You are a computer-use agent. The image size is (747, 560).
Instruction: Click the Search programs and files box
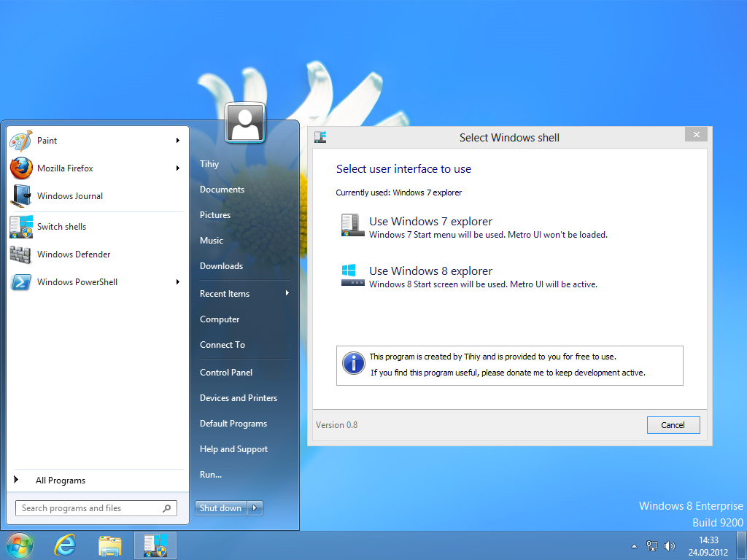(88, 508)
